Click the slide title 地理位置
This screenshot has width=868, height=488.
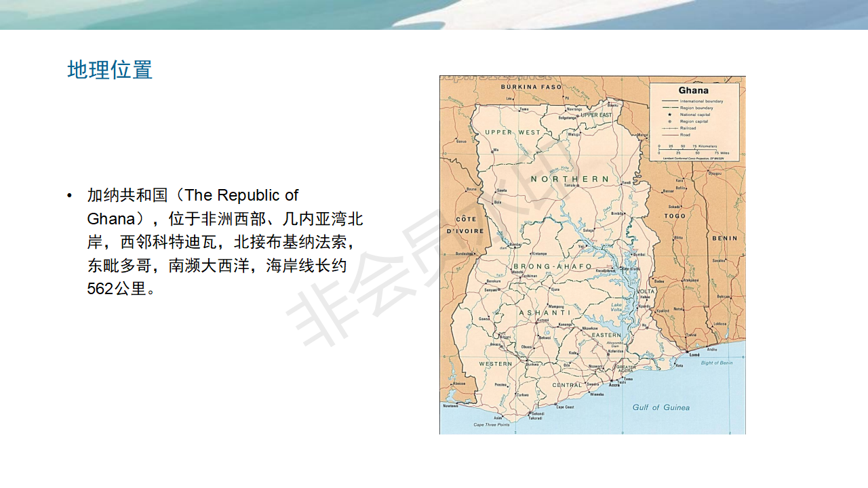point(110,70)
